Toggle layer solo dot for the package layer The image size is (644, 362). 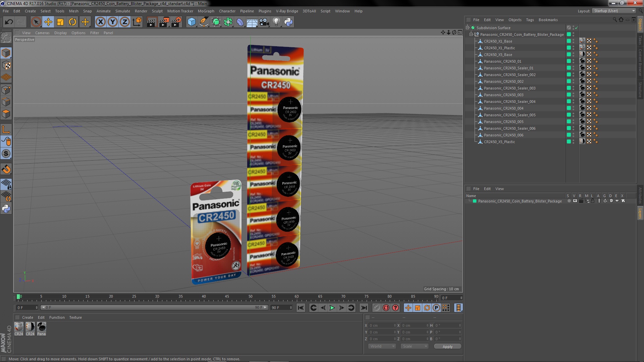pyautogui.click(x=569, y=201)
